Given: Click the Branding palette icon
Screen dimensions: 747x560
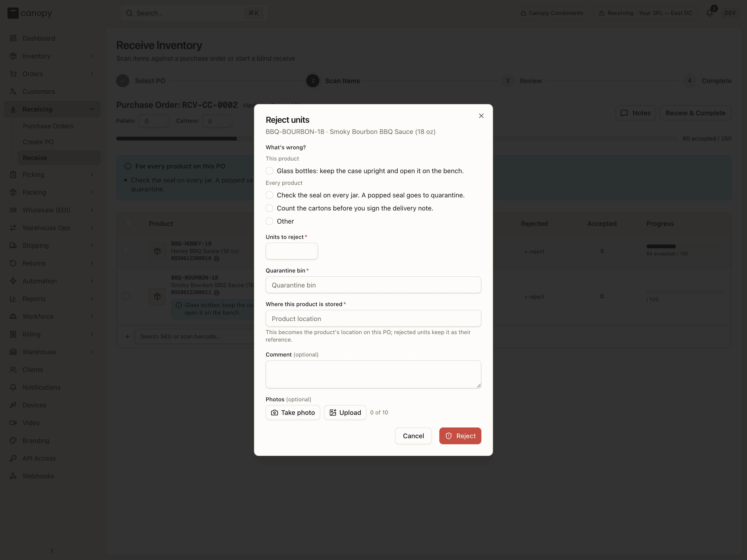Looking at the screenshot, I should (x=13, y=441).
